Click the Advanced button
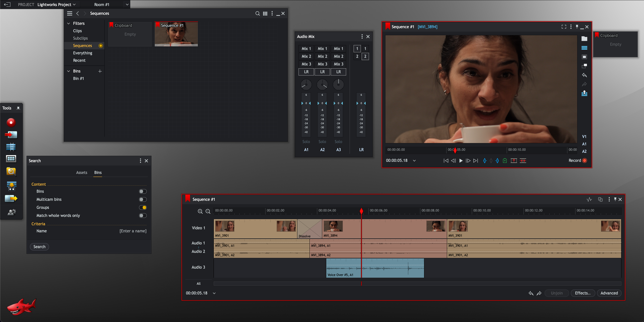Image resolution: width=644 pixels, height=322 pixels. coord(609,293)
